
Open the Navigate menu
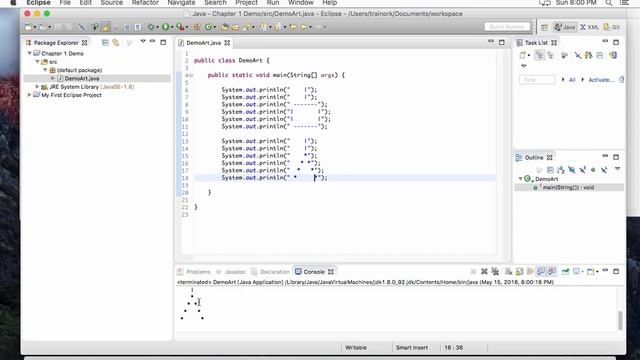tap(181, 3)
